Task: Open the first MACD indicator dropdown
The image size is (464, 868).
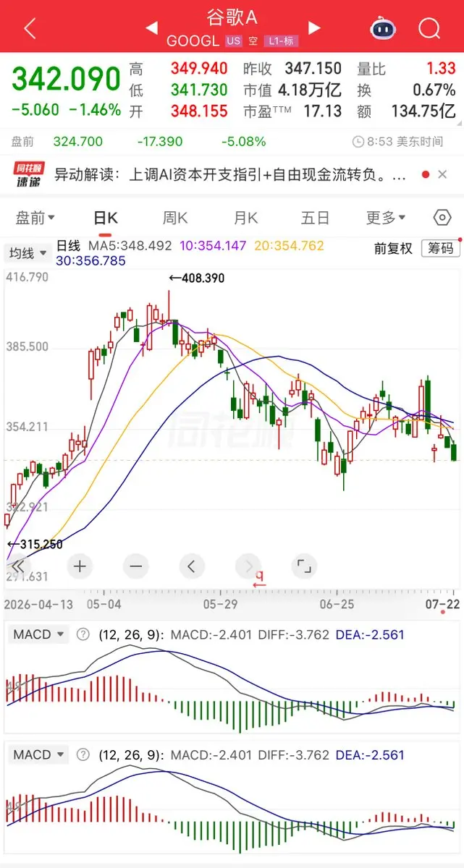Action: [x=38, y=634]
